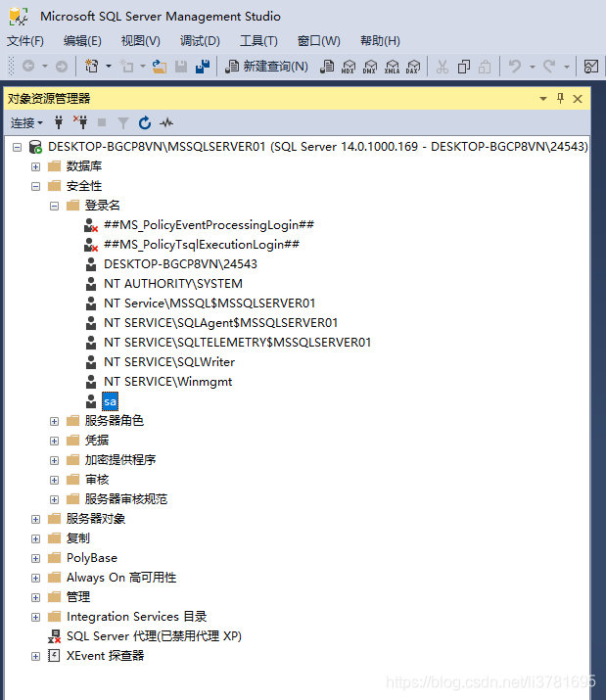Open the 文件(F) menu
606x700 pixels.
(x=25, y=41)
